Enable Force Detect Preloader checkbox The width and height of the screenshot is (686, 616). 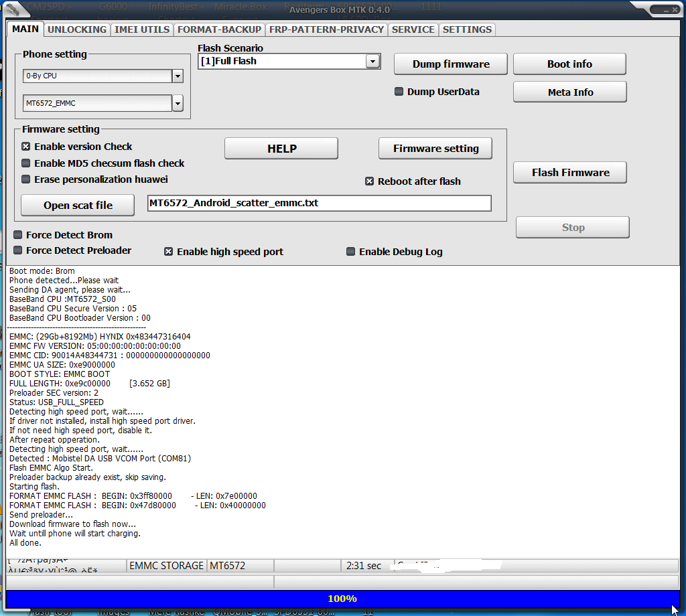point(18,250)
